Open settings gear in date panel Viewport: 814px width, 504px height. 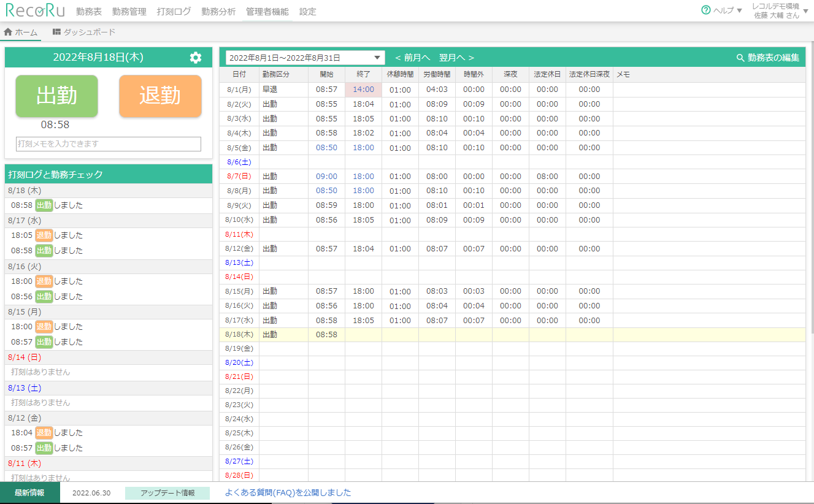tap(196, 58)
